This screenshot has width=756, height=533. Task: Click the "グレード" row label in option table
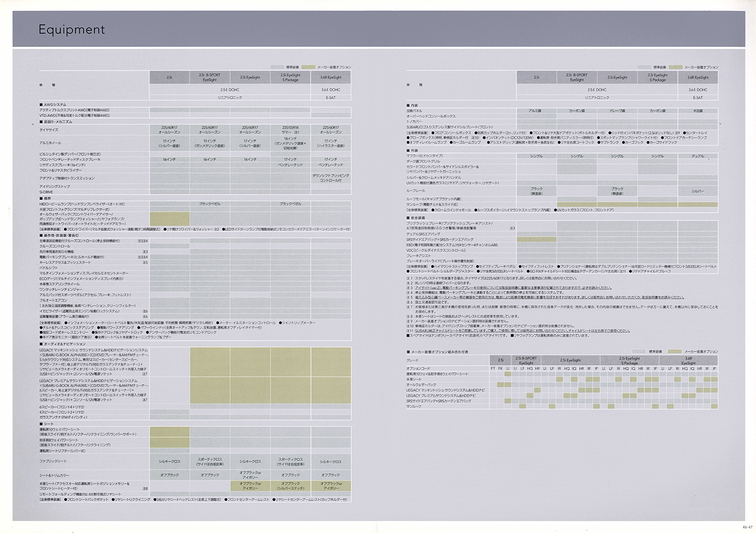point(412,360)
